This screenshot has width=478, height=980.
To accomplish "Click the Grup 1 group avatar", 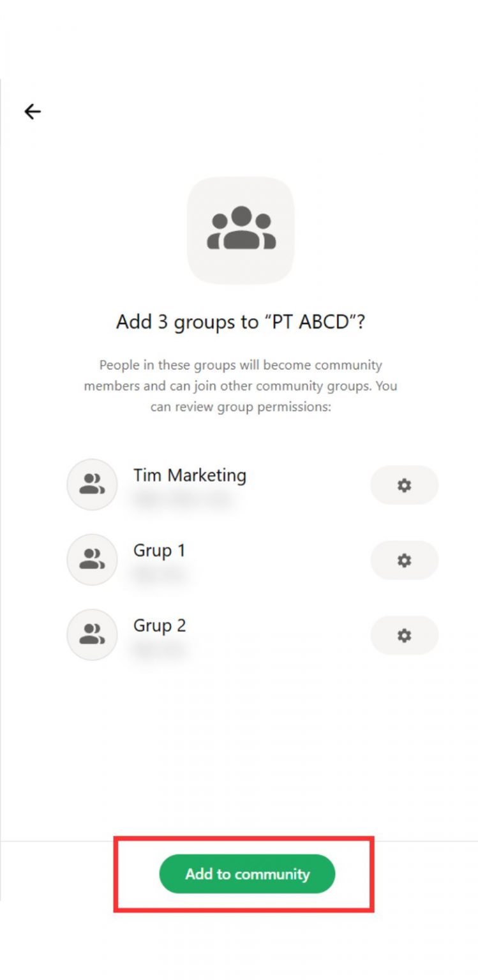I will click(92, 560).
